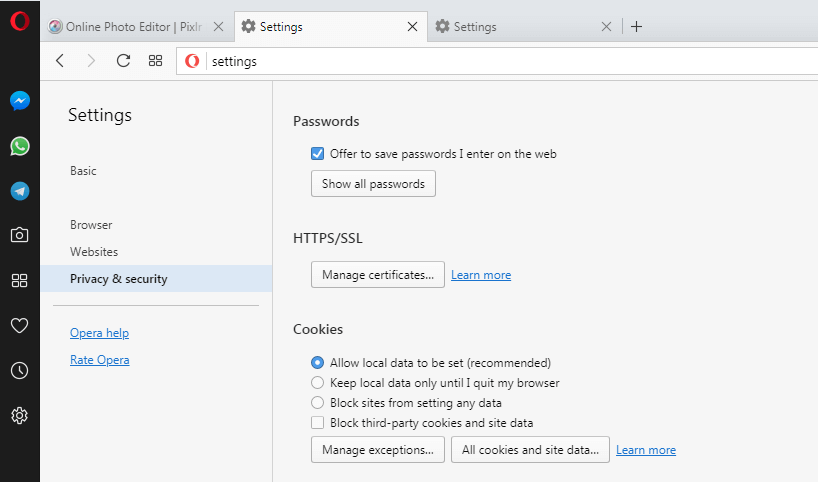818x482 pixels.
Task: Click the sidebar Settings gear icon
Action: [19, 415]
